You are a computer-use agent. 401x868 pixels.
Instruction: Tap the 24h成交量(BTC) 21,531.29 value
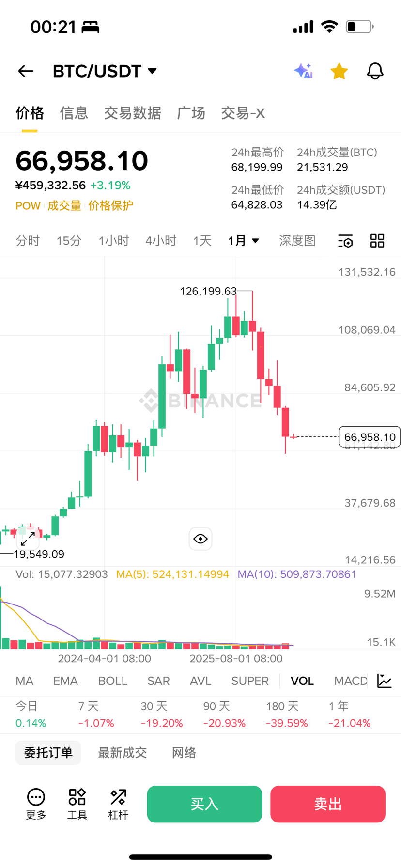pos(323,167)
